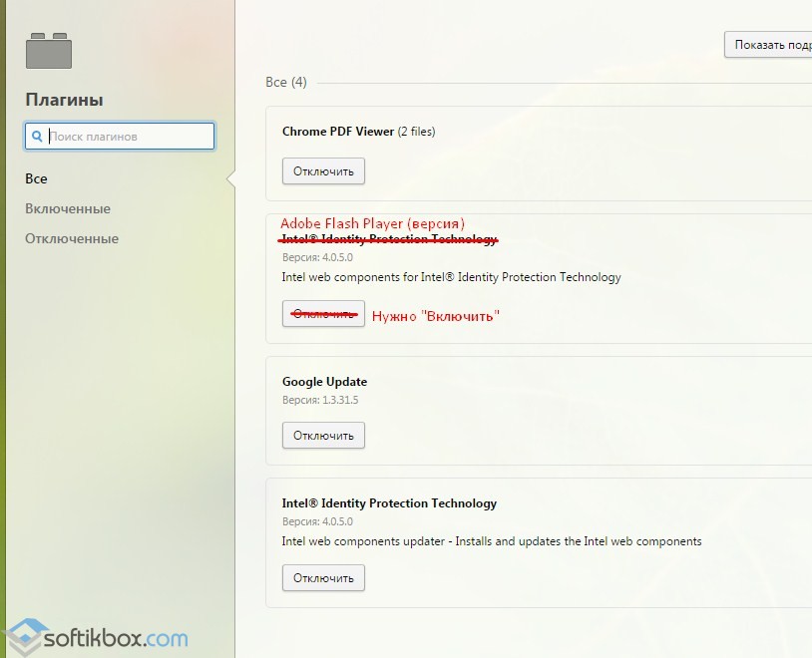812x658 pixels.
Task: Click the "Показать подр..." details button
Action: pos(768,45)
